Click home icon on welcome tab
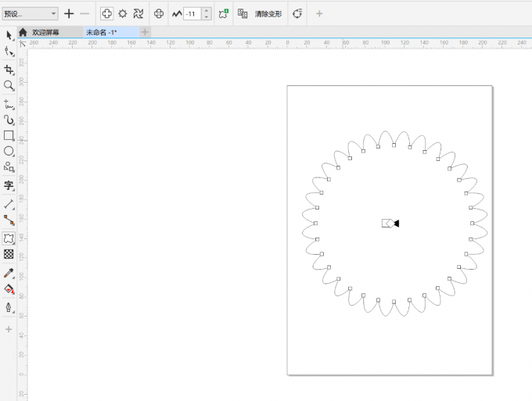 (23, 32)
